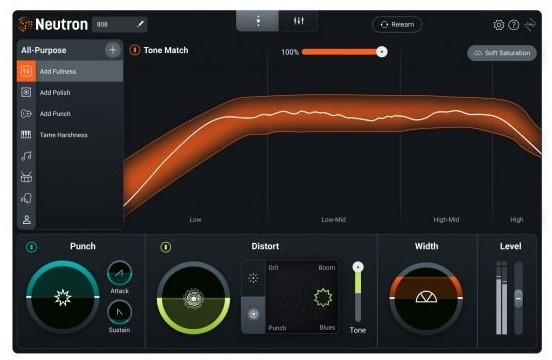
Task: Click the High band label
Action: tap(517, 220)
